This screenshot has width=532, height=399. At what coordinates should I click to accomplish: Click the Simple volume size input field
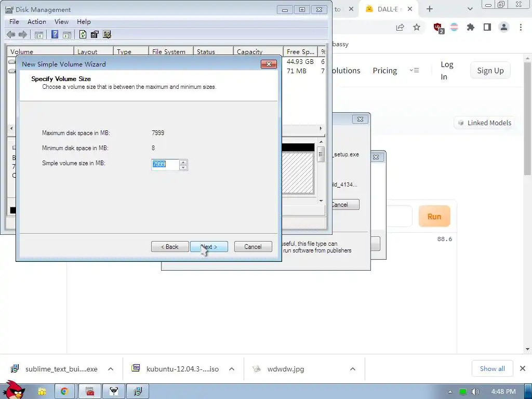pos(165,165)
